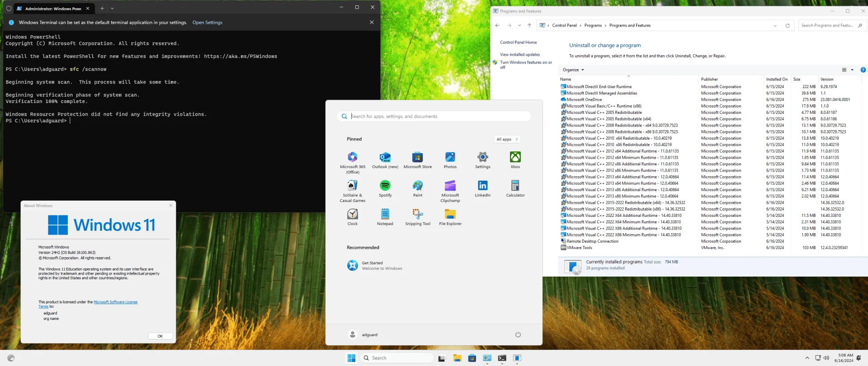The width and height of the screenshot is (868, 366).
Task: Focus the Start menu search box
Action: (x=434, y=117)
